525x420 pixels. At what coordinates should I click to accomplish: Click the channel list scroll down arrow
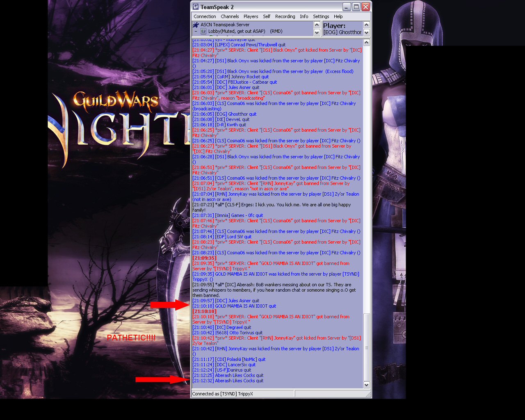point(317,32)
